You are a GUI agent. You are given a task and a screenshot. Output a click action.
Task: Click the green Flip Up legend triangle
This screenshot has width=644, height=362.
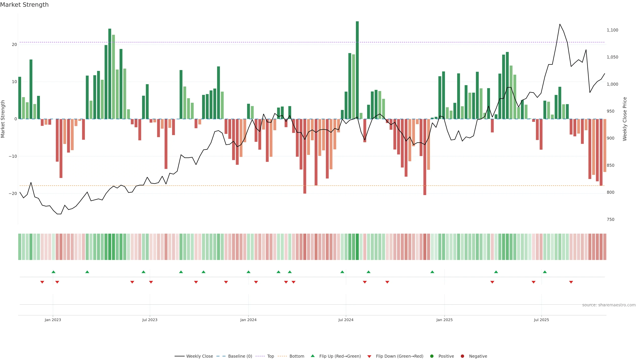tap(312, 356)
